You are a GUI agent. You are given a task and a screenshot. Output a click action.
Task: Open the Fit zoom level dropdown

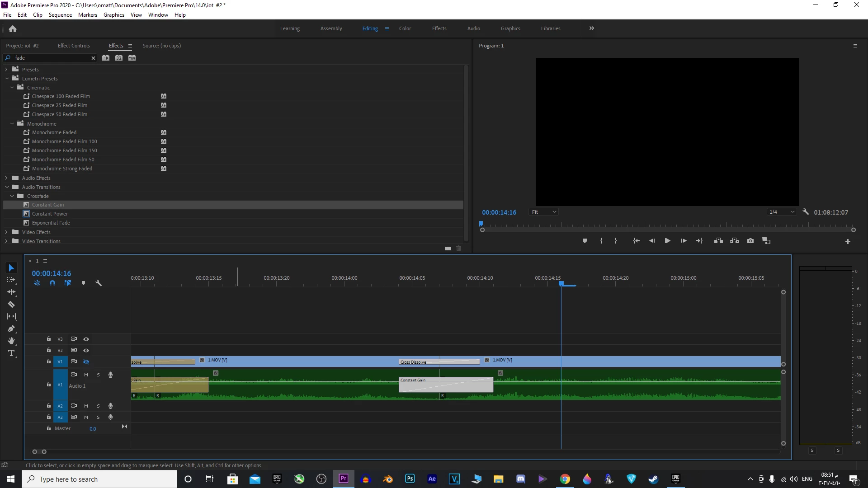544,212
